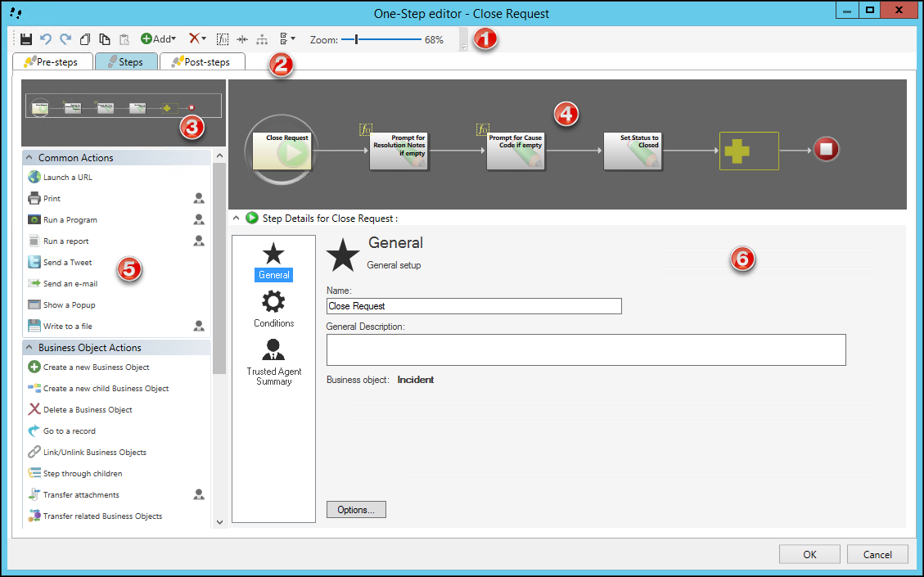
Task: Undo the last change
Action: point(45,38)
